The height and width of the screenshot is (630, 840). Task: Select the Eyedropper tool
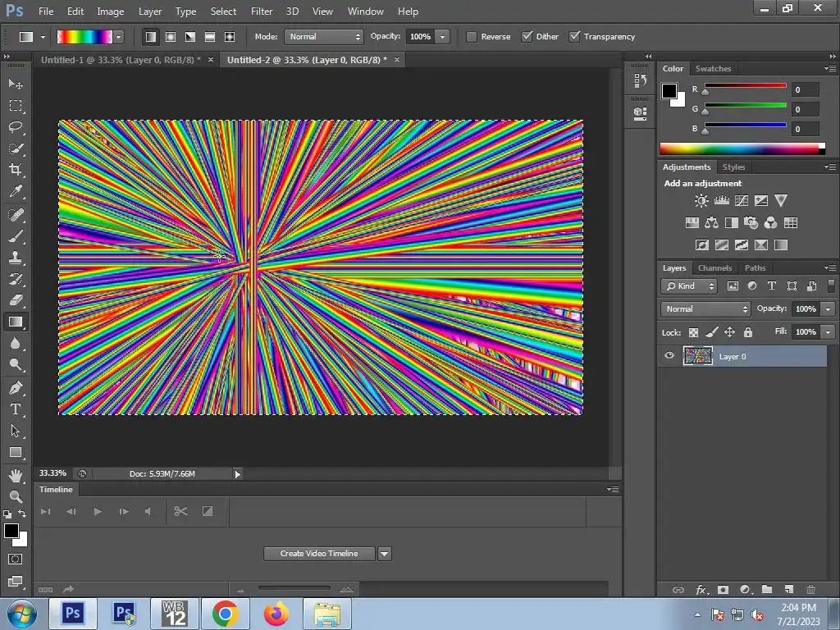[16, 192]
